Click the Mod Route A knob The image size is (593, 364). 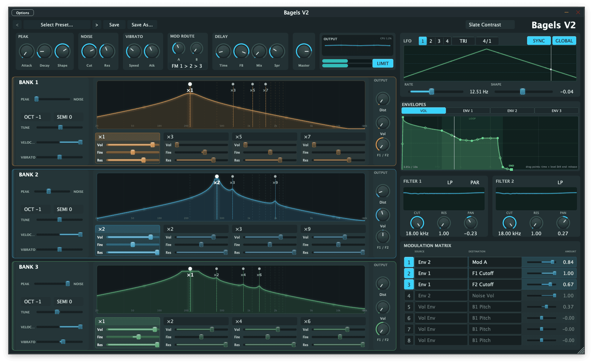(x=178, y=48)
